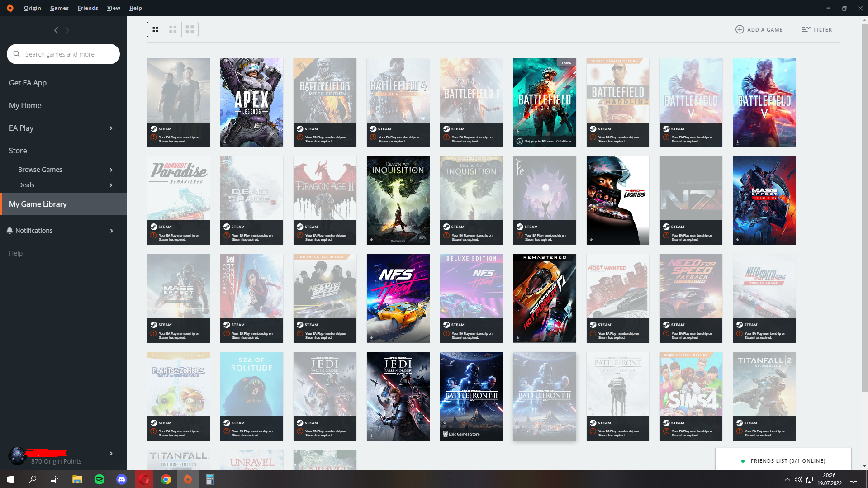Image resolution: width=868 pixels, height=488 pixels.
Task: Expand the Browse Games chevron
Action: point(111,170)
